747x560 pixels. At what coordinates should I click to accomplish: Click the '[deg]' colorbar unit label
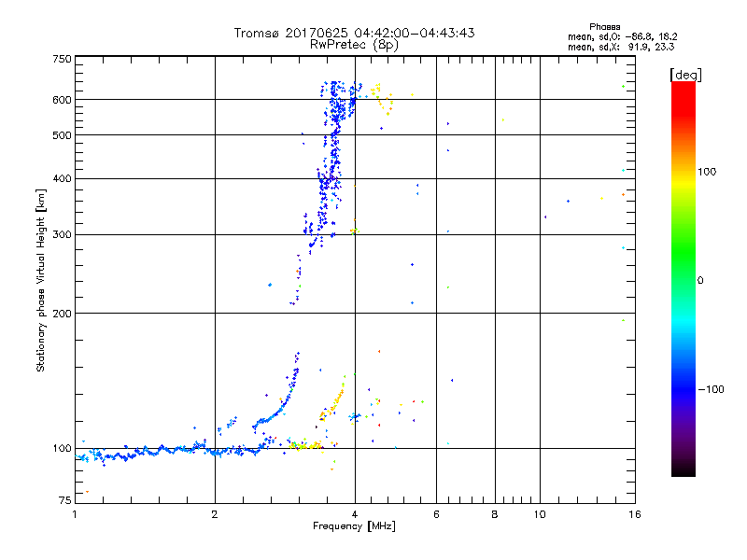click(684, 74)
